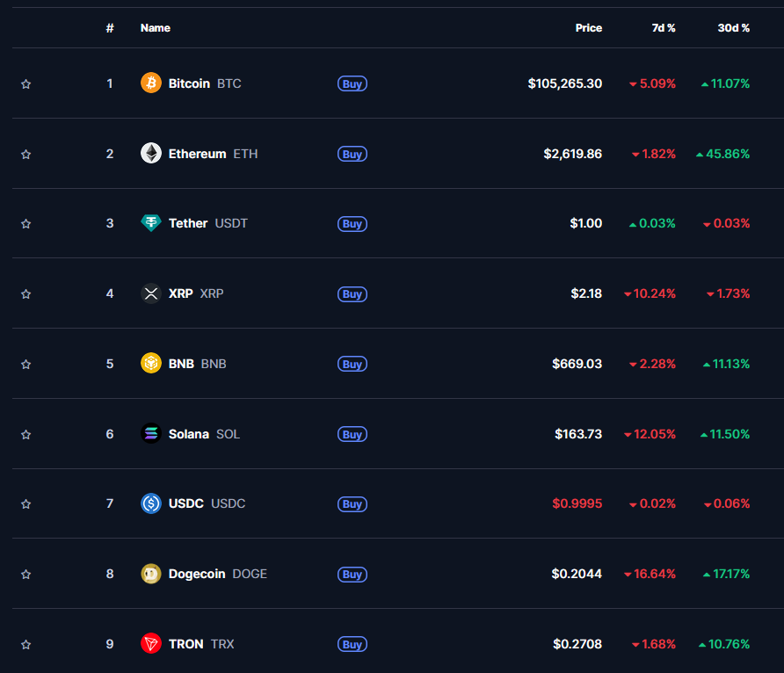
Task: Click the BNB coin logo
Action: click(x=150, y=363)
